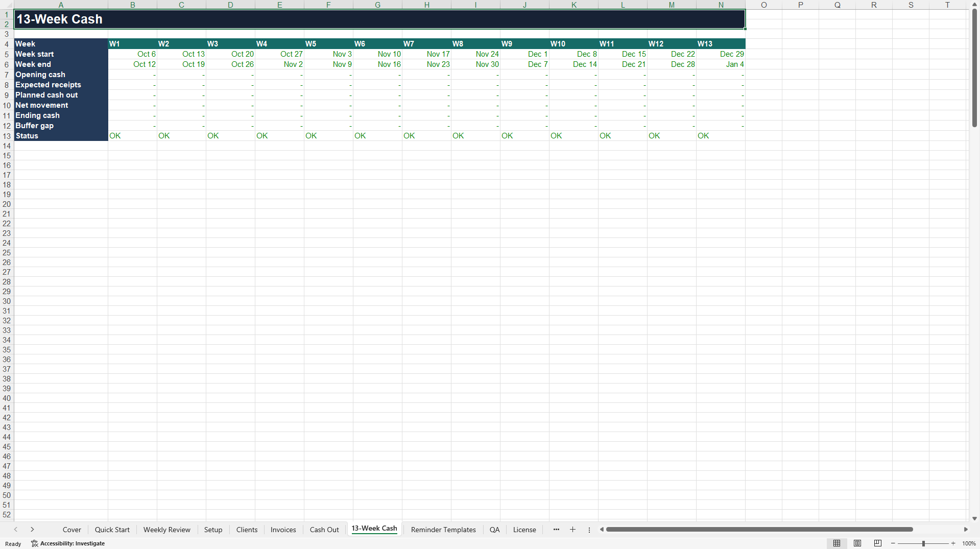This screenshot has width=980, height=549.
Task: Open the Reminder Templates sheet tab
Action: [x=443, y=530]
